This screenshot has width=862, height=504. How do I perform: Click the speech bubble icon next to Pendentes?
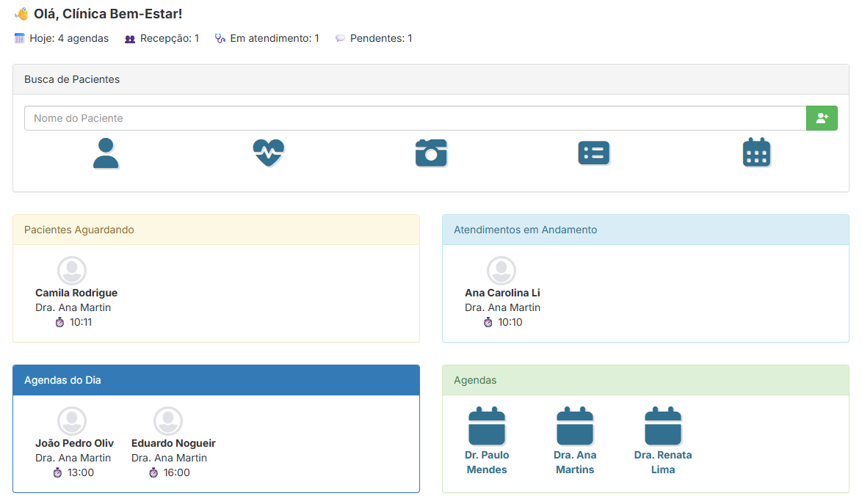point(340,38)
